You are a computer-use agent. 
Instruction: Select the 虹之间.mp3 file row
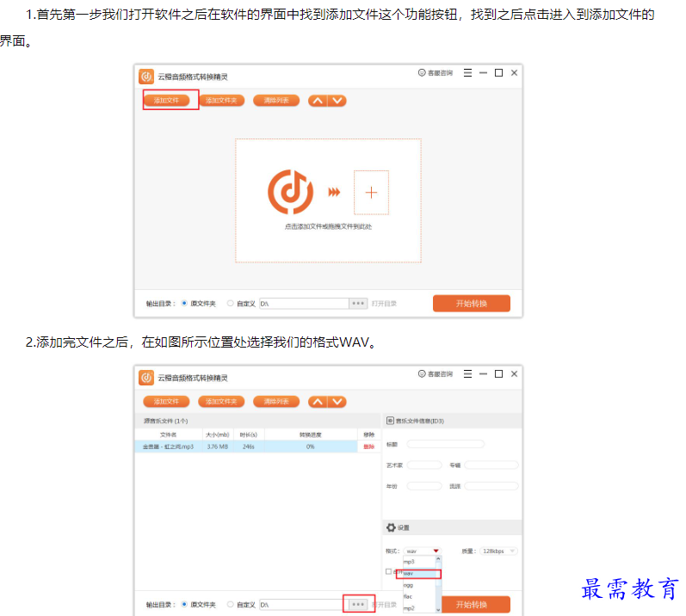click(x=257, y=447)
